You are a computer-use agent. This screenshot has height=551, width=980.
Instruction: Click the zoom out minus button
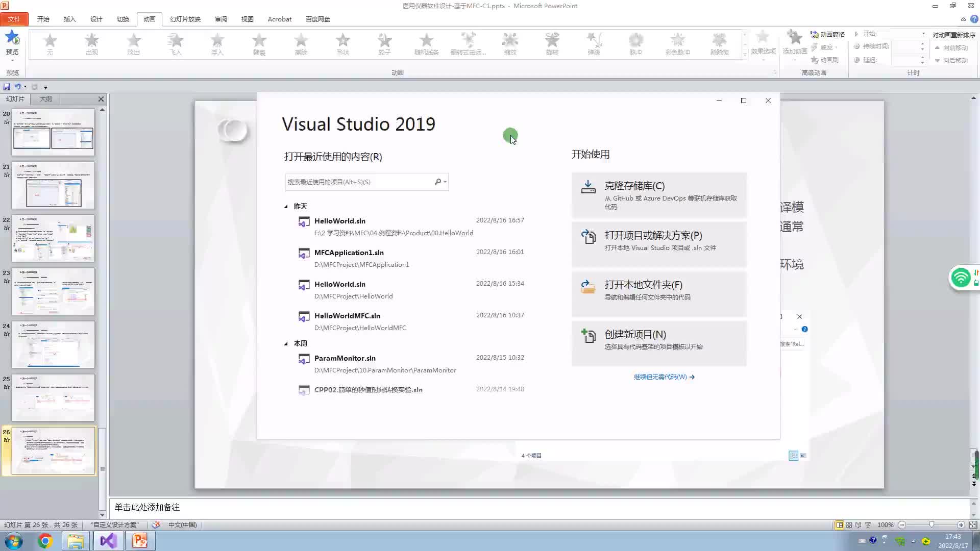pyautogui.click(x=902, y=524)
